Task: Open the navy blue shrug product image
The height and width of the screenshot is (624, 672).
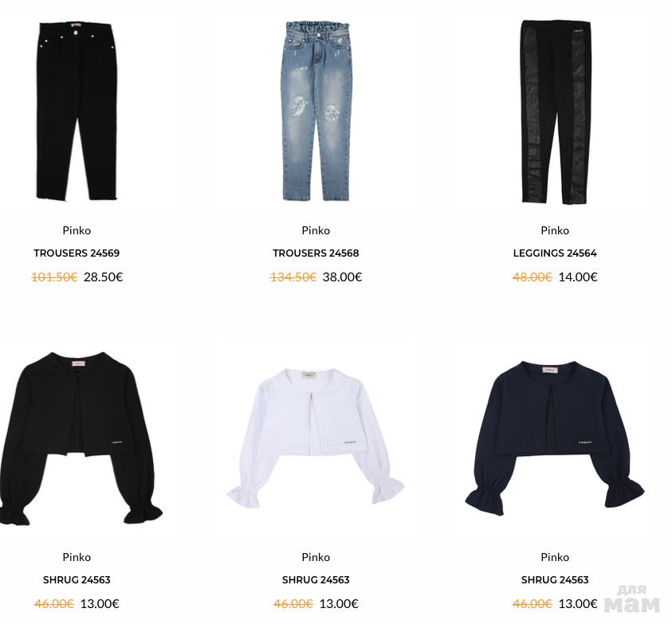Action: click(555, 438)
